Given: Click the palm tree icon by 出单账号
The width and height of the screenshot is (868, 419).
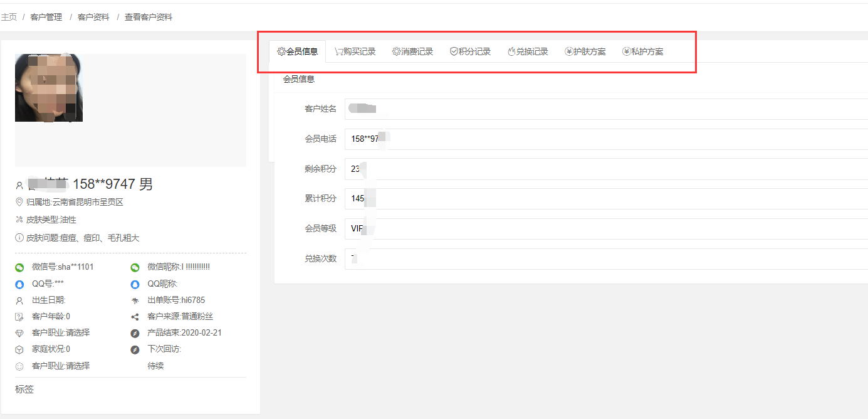Looking at the screenshot, I should pyautogui.click(x=135, y=300).
